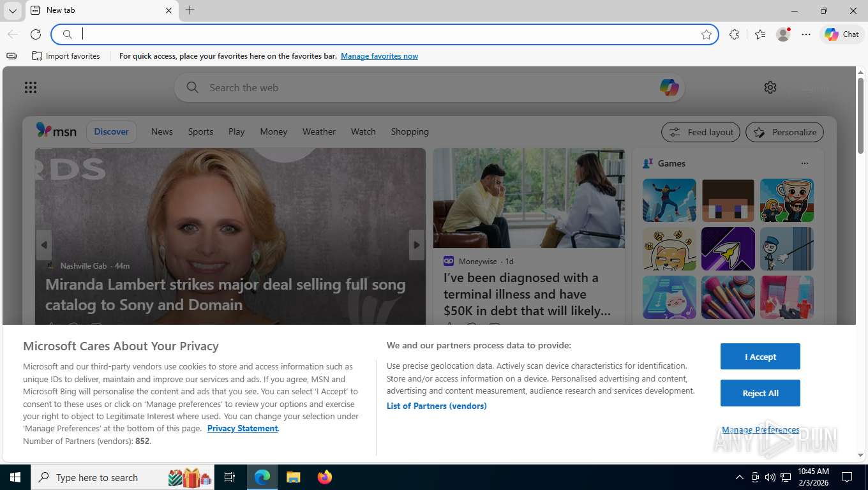Screen dimensions: 868x490
Task: Open the fox with bees game
Action: point(670,249)
